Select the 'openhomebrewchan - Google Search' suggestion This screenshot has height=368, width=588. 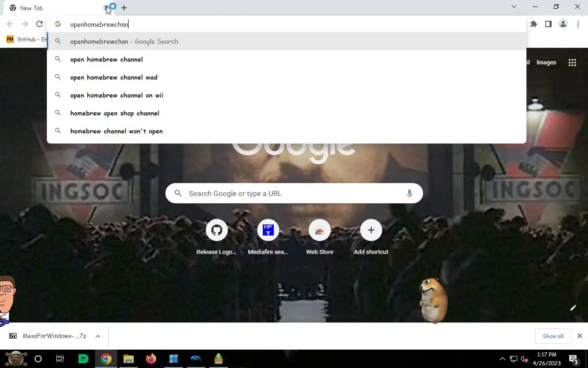287,41
